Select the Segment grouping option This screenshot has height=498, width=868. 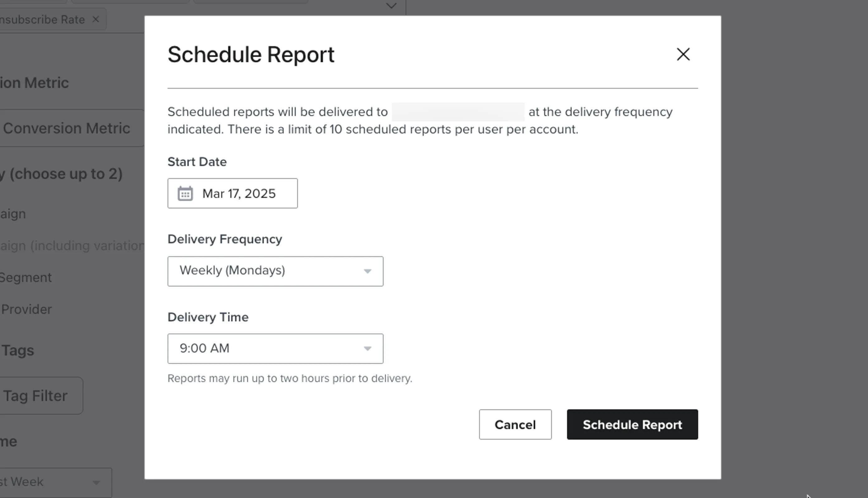pyautogui.click(x=26, y=277)
